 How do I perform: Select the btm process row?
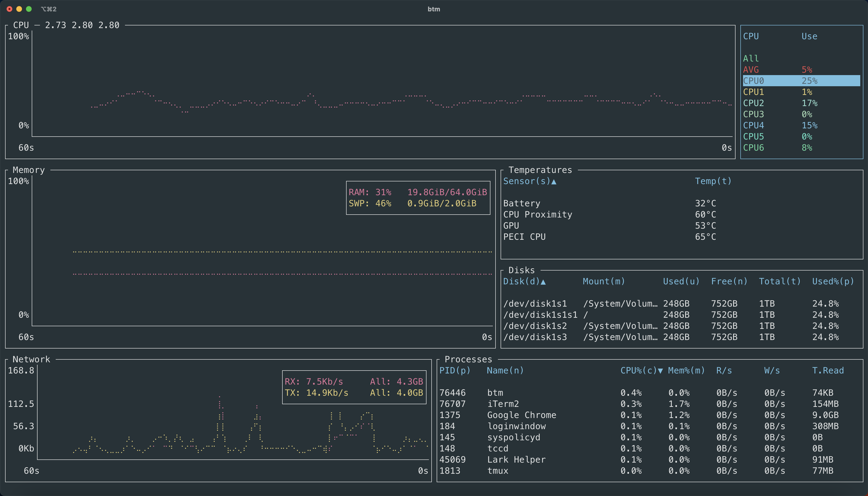[650, 393]
